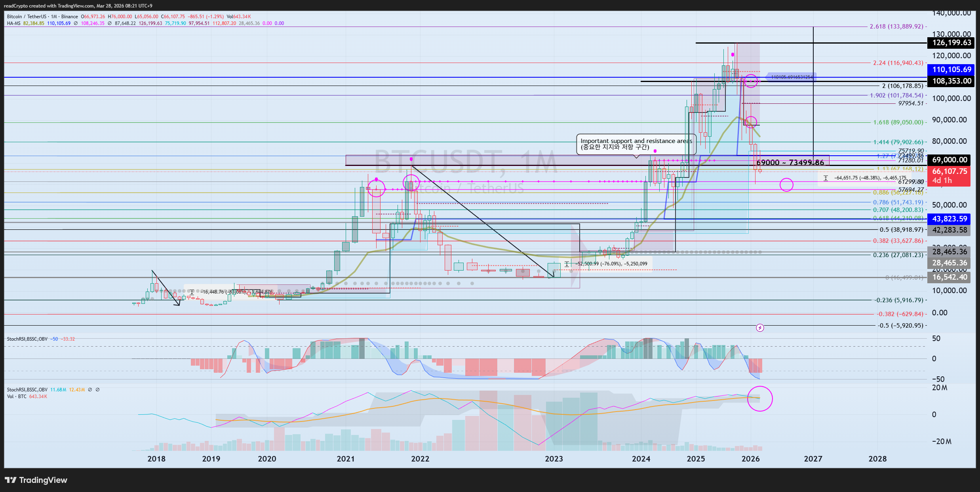Click the 110105.691653125 price note arrow label

[x=790, y=77]
